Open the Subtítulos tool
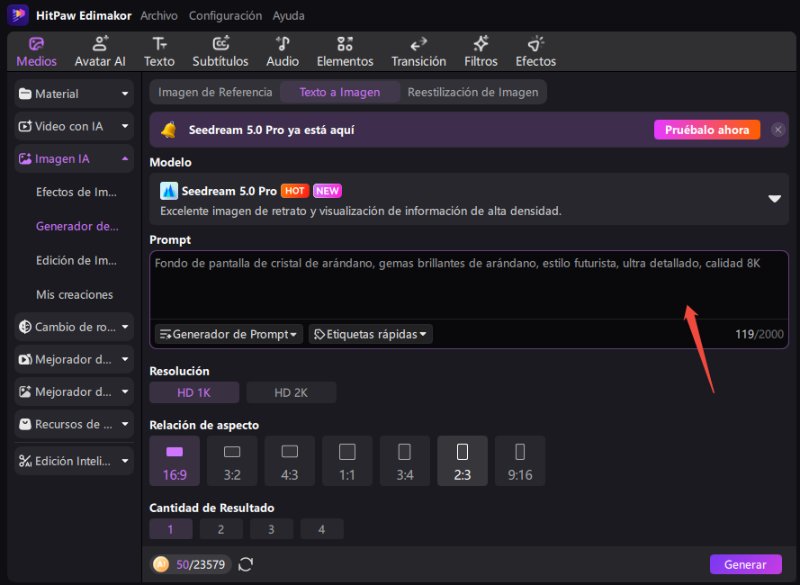Screen dimensions: 800x585 coord(220,52)
